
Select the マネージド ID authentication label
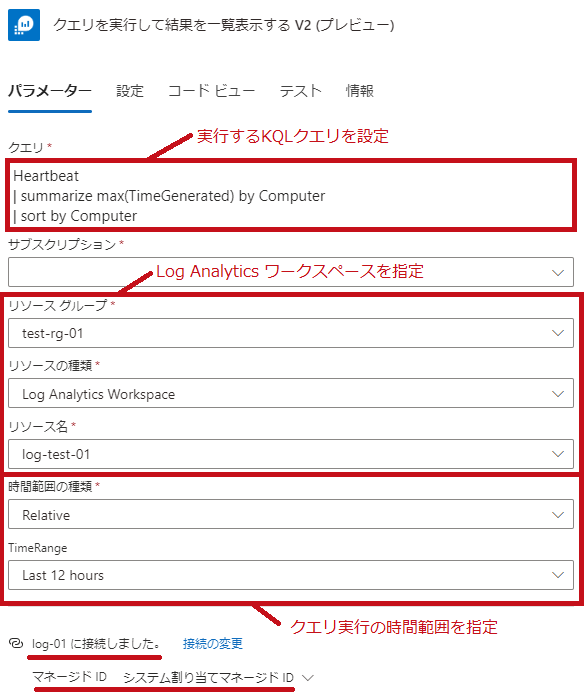pos(69,677)
